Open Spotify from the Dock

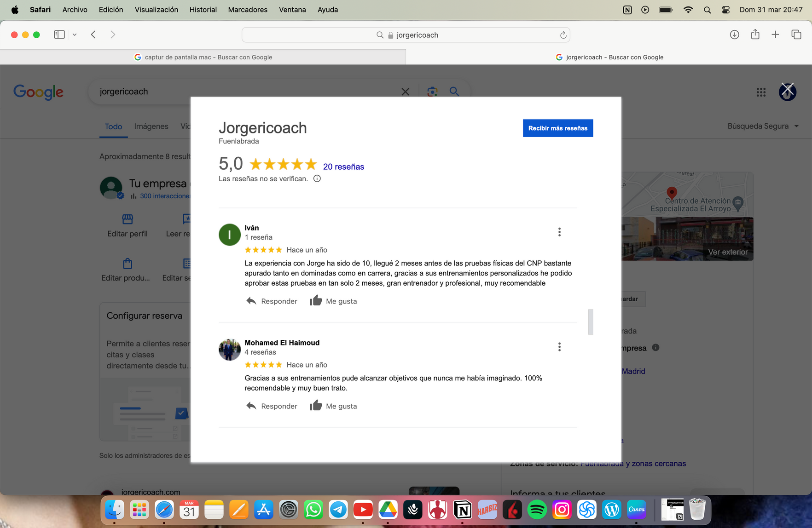click(x=537, y=510)
